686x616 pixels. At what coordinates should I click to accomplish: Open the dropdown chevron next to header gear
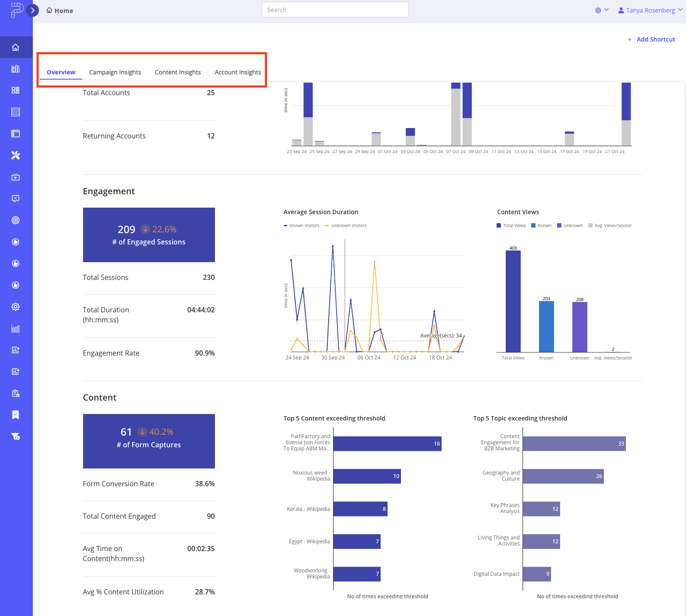[606, 10]
